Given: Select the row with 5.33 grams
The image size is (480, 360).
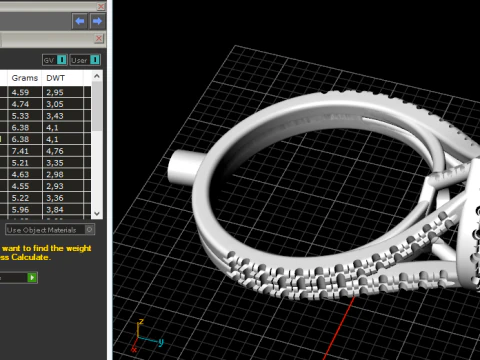Looking at the screenshot, I should [x=45, y=116].
